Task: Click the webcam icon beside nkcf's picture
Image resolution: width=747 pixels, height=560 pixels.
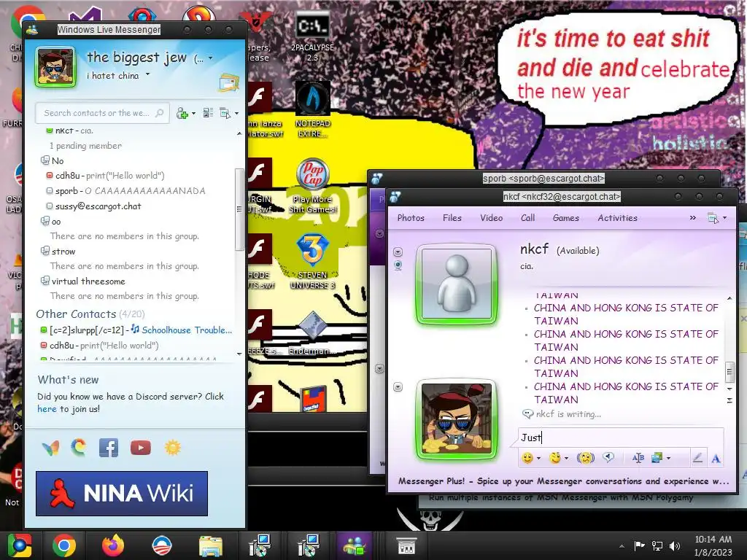Action: point(398,265)
